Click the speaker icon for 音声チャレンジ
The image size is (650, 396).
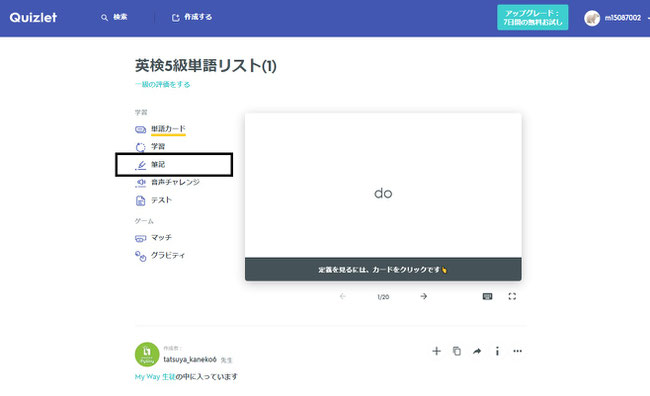(141, 182)
